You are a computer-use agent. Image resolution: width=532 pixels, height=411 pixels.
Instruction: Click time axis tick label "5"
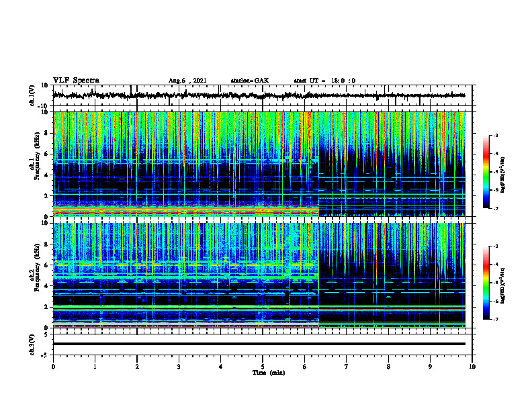[x=263, y=367]
